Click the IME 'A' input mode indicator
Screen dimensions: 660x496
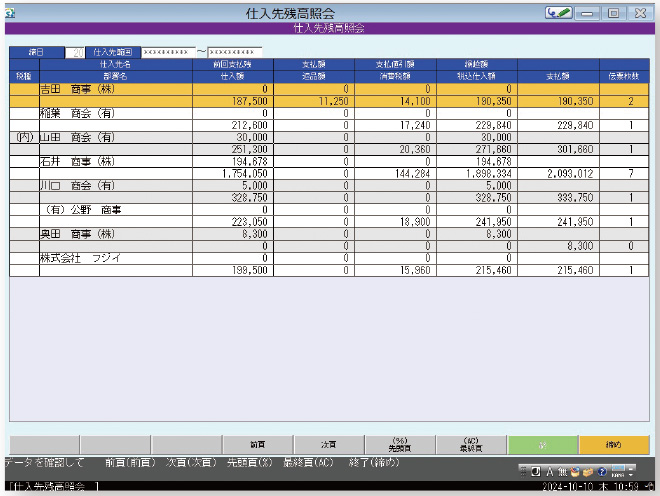(x=549, y=472)
